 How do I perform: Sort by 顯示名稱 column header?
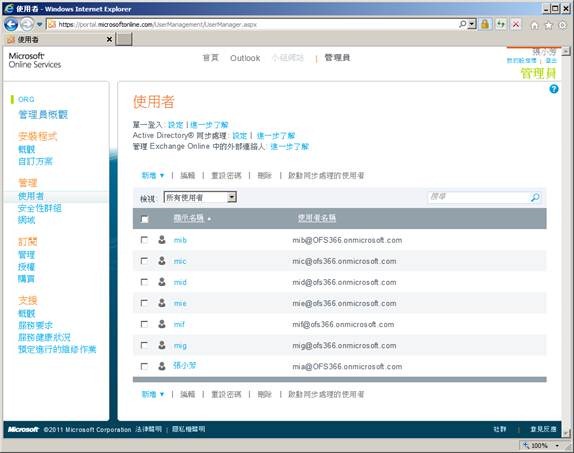tap(189, 218)
